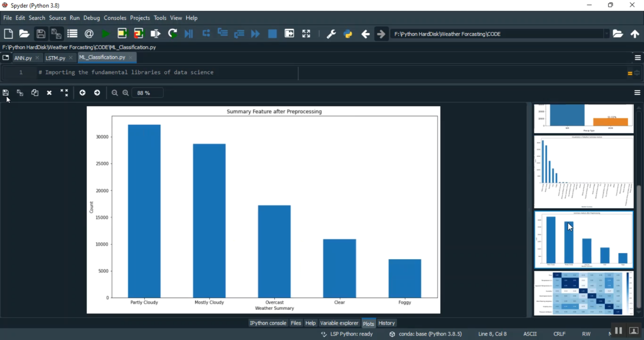Screen dimensions: 644x340
Task: Zoom in on the plot
Action: point(126,93)
